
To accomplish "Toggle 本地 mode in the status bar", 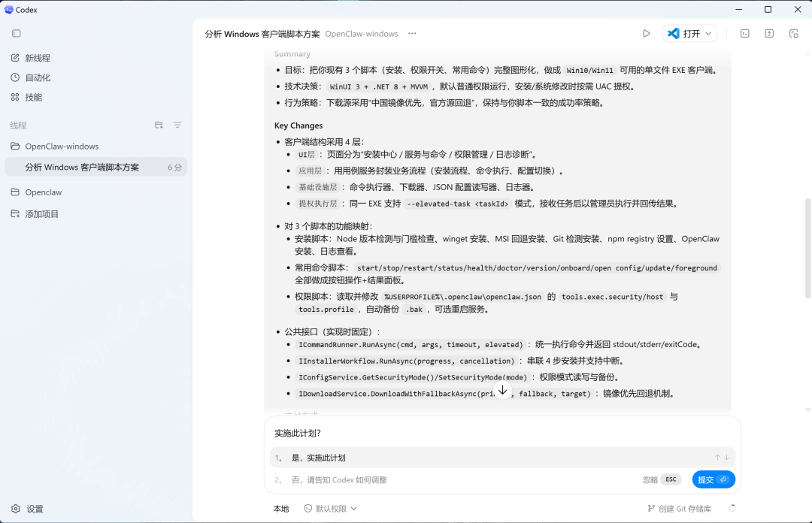I will (x=280, y=509).
